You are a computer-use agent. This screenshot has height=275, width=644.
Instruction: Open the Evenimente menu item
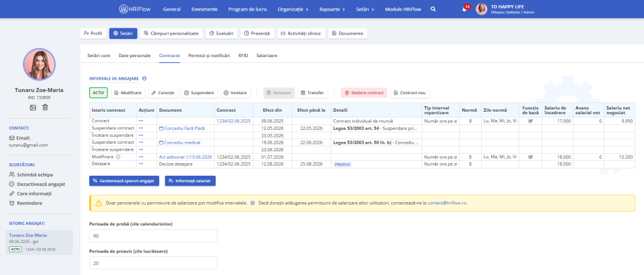pos(204,9)
